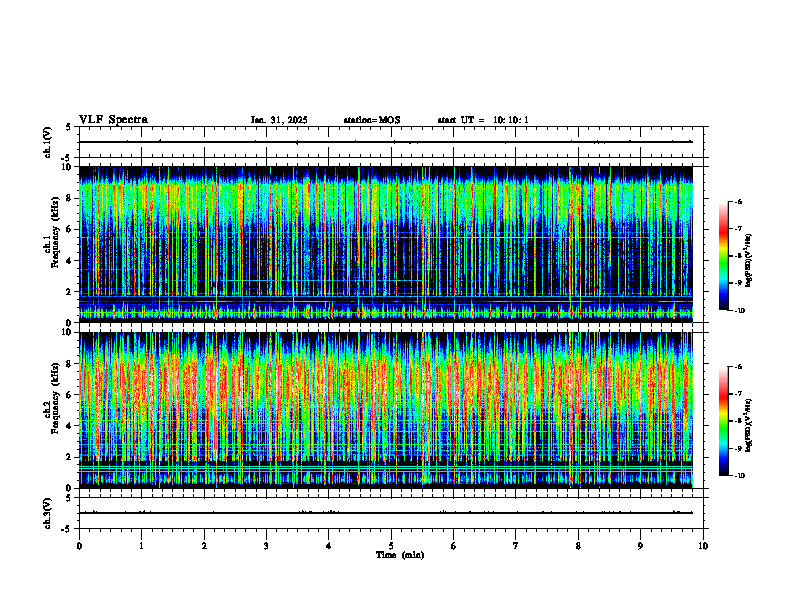Viewport: 792px width, 612px height.
Task: Click time-axis tick label "3"
Action: (x=266, y=546)
